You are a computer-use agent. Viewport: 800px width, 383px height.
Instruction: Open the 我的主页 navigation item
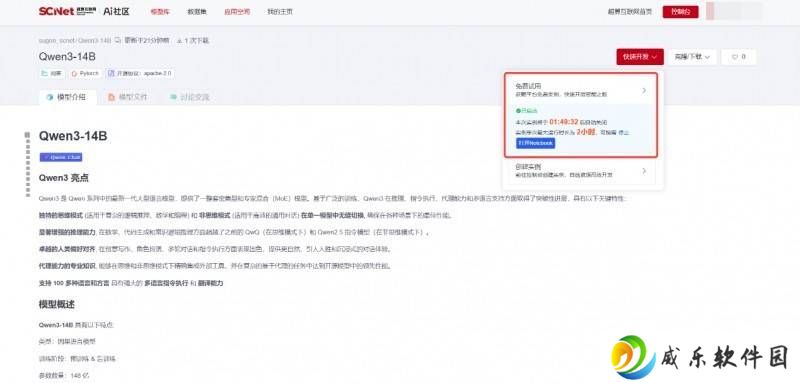coord(280,12)
